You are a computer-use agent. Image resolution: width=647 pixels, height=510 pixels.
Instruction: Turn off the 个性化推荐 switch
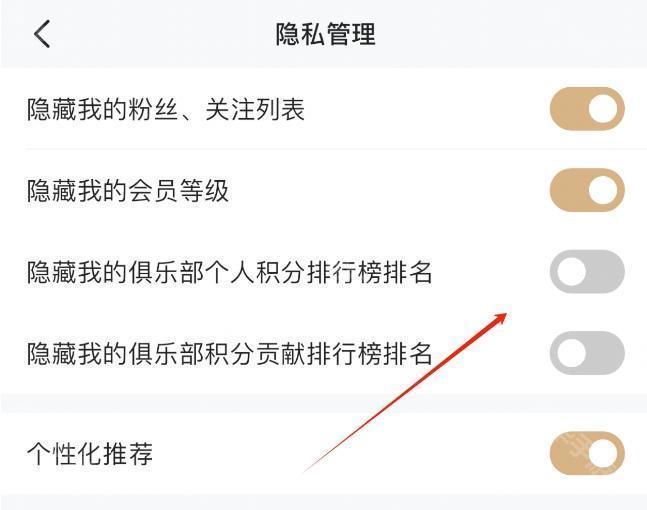tap(587, 453)
